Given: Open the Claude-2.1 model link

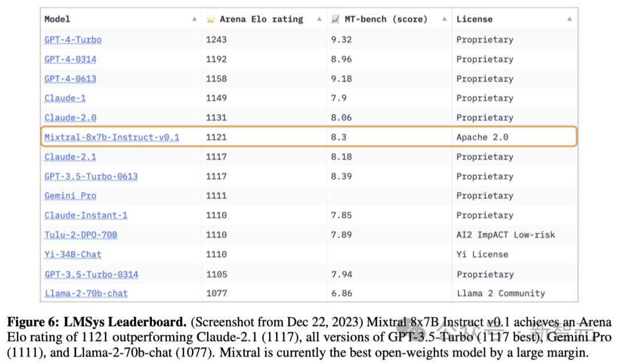Looking at the screenshot, I should click(70, 157).
